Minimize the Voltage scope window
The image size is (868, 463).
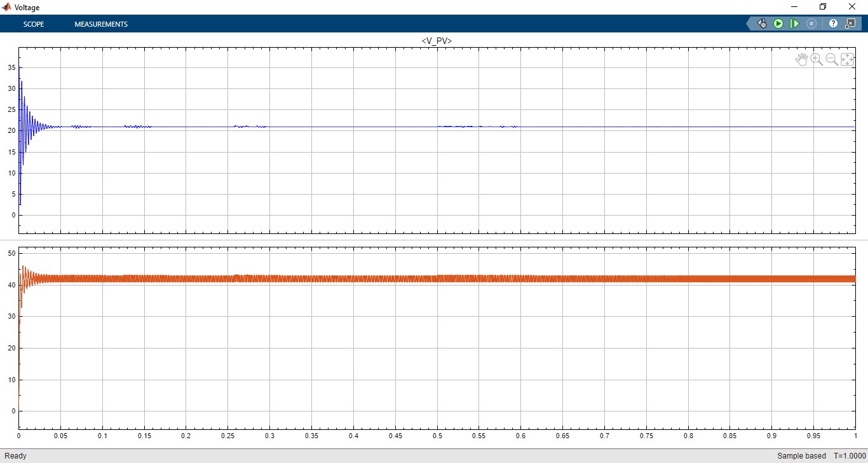794,7
